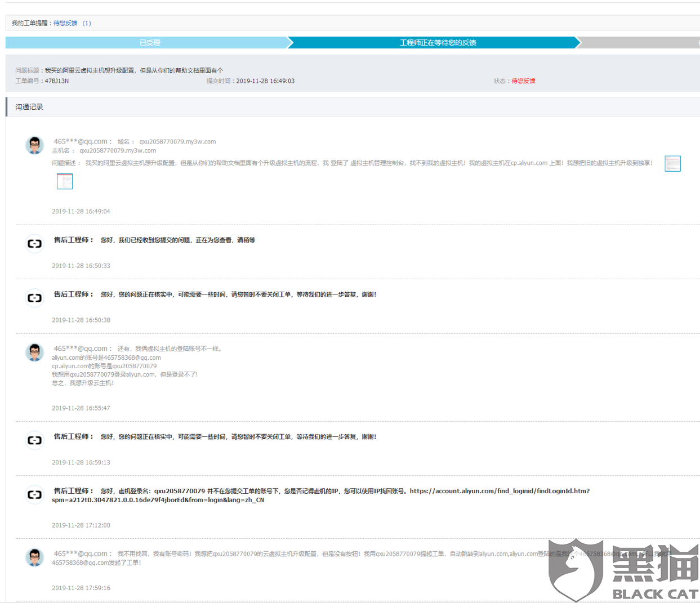This screenshot has height=603, width=700.
Task: Click engineer logo icon beside 16:59:13 reply
Action: [35, 440]
